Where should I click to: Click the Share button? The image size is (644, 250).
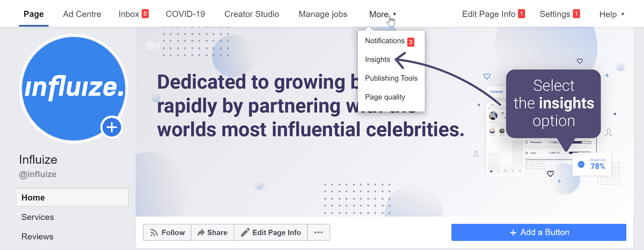pyautogui.click(x=212, y=232)
